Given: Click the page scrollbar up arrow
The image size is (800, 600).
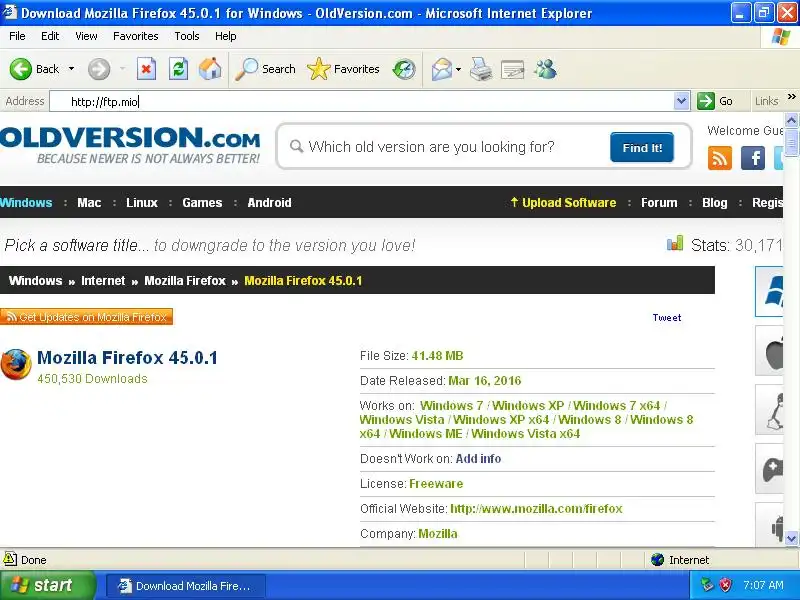Looking at the screenshot, I should click(x=791, y=120).
